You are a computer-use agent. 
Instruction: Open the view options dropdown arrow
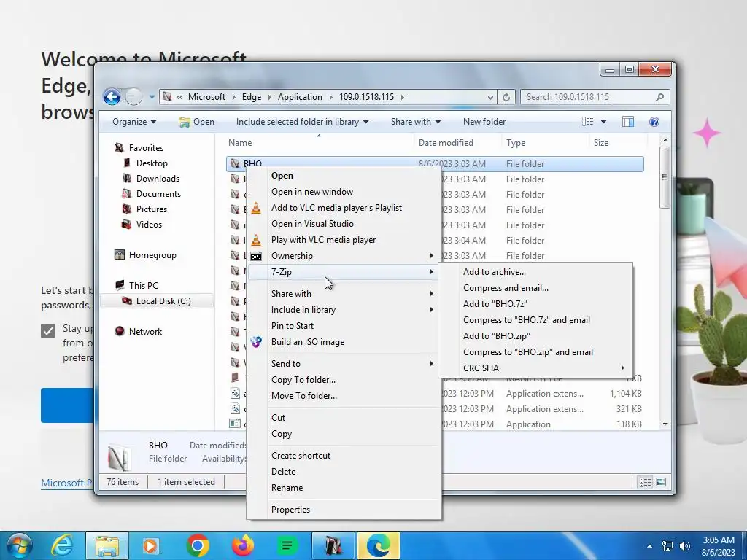pyautogui.click(x=603, y=122)
